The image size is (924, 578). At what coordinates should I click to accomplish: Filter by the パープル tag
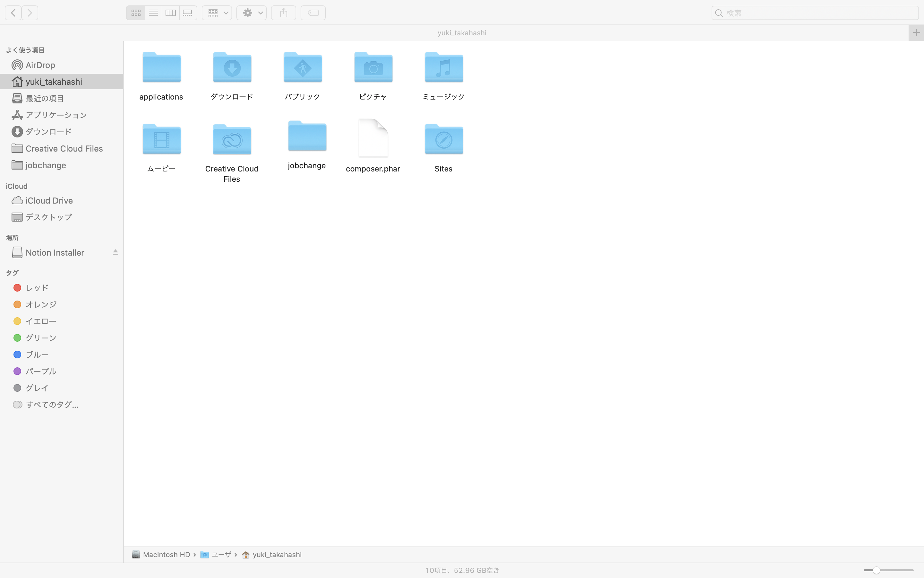[62, 371]
